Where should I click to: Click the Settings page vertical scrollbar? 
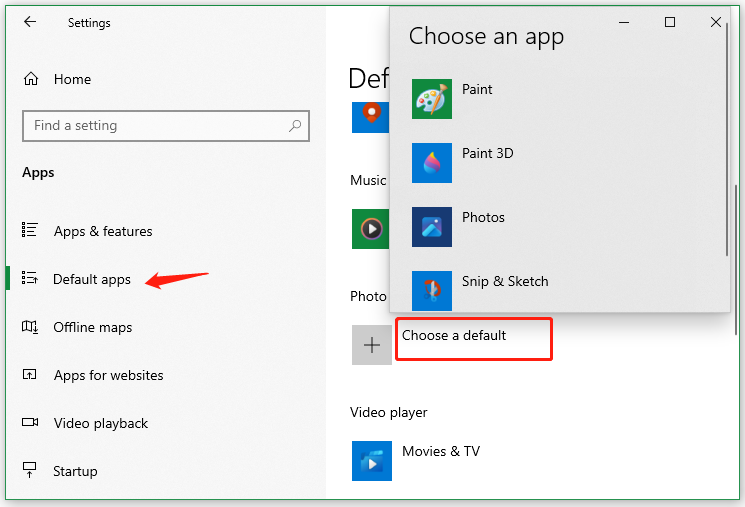coord(736,259)
